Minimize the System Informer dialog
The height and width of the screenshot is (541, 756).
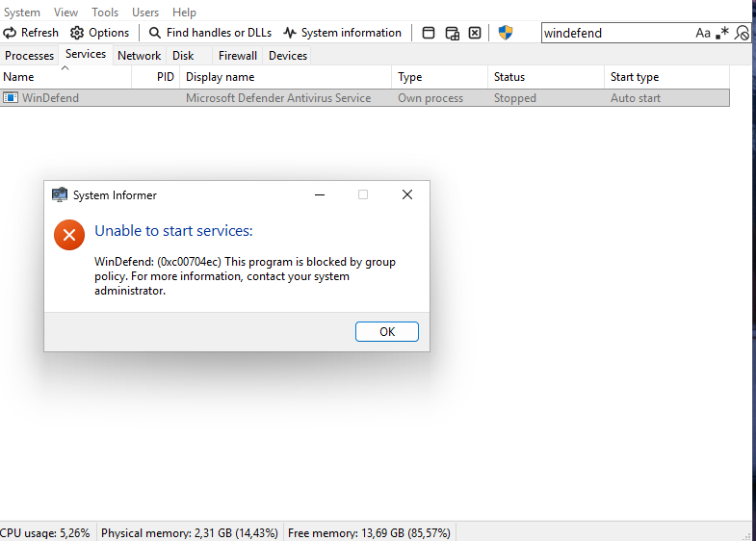pos(320,194)
